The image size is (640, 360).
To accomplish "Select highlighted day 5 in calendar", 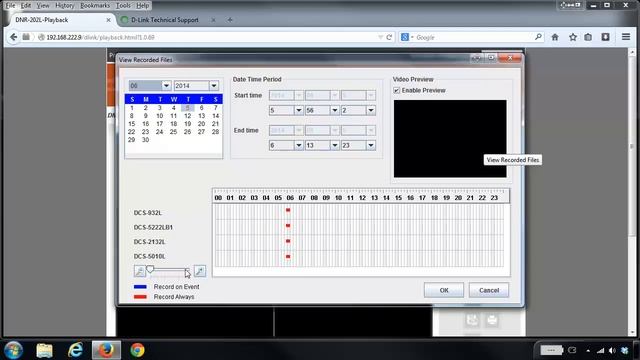I will 187,108.
